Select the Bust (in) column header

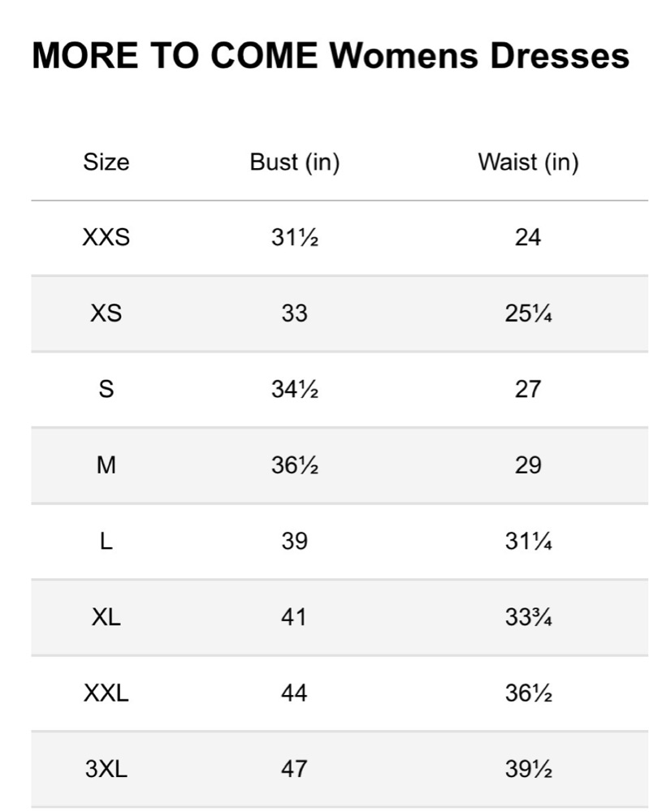click(295, 162)
